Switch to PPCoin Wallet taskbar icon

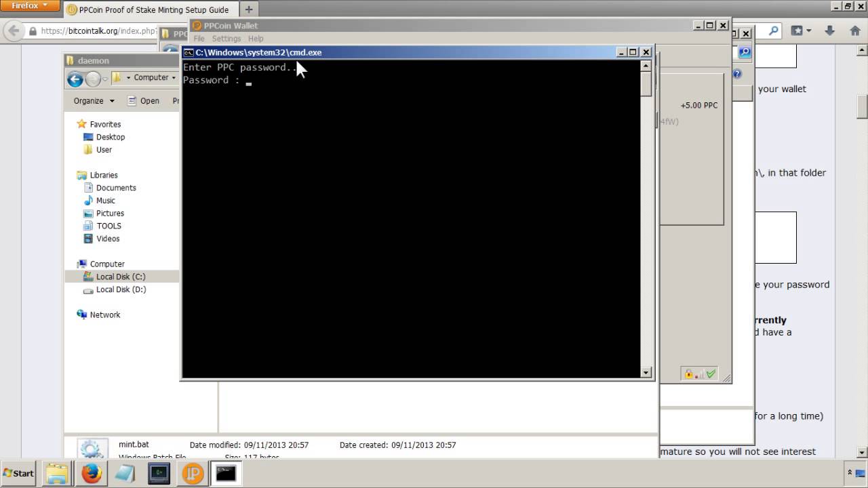(x=193, y=474)
